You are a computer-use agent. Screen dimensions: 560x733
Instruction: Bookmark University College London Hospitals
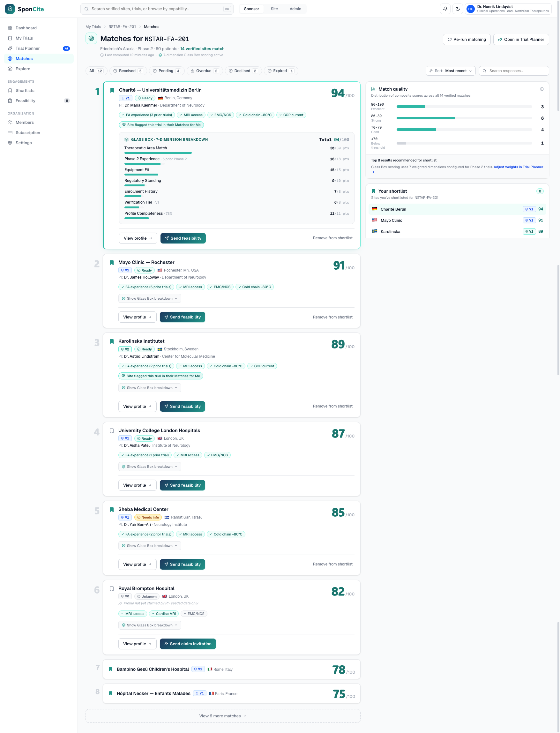pos(112,431)
